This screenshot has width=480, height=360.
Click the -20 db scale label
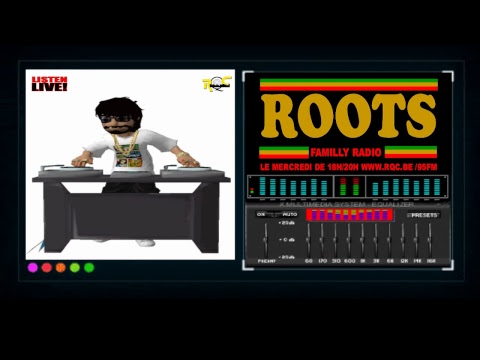[x=287, y=257]
